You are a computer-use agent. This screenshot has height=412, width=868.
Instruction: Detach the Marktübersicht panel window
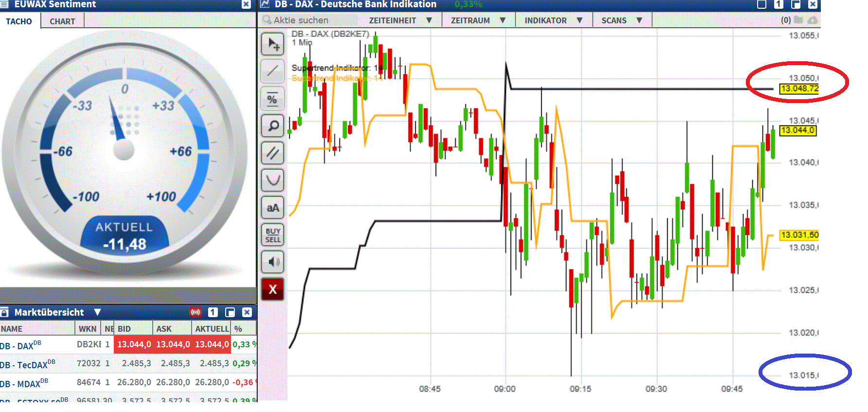coord(230,312)
